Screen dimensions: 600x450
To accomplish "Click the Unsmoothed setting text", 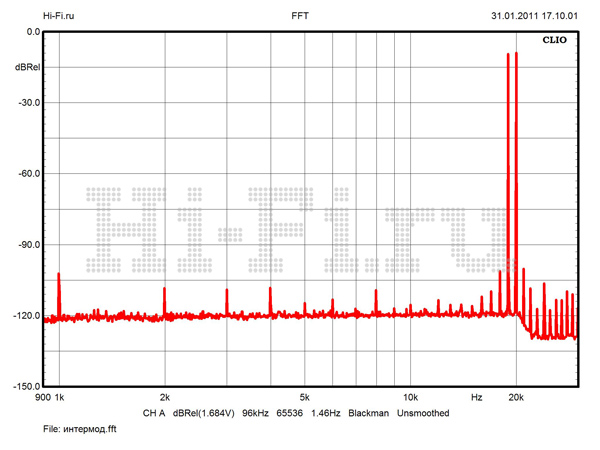I will [x=423, y=412].
